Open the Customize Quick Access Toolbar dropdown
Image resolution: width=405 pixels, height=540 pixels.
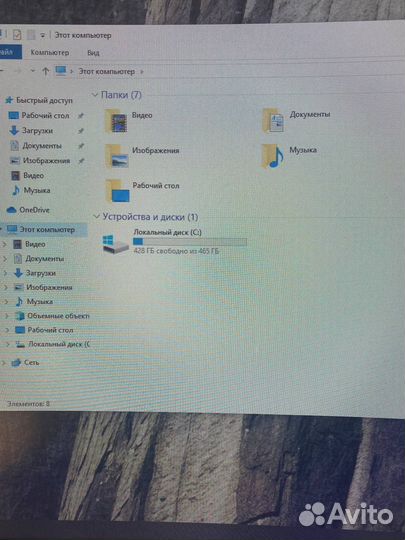pyautogui.click(x=42, y=35)
